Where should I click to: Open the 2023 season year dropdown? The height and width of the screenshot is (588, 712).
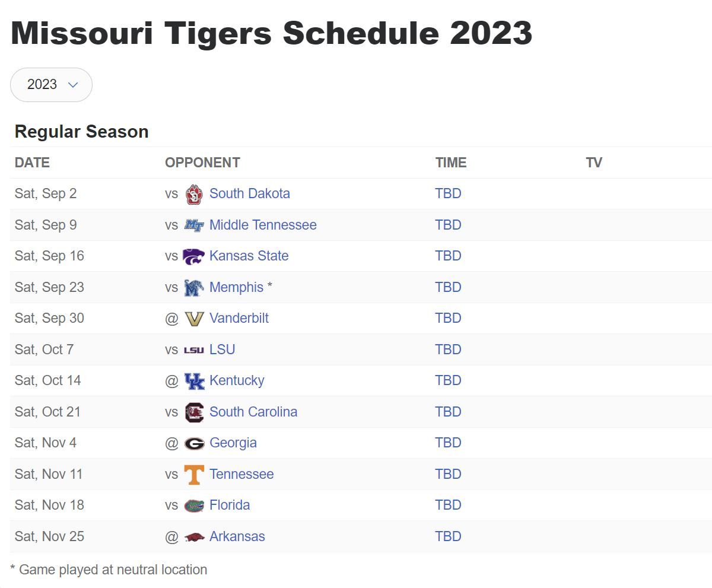click(51, 85)
